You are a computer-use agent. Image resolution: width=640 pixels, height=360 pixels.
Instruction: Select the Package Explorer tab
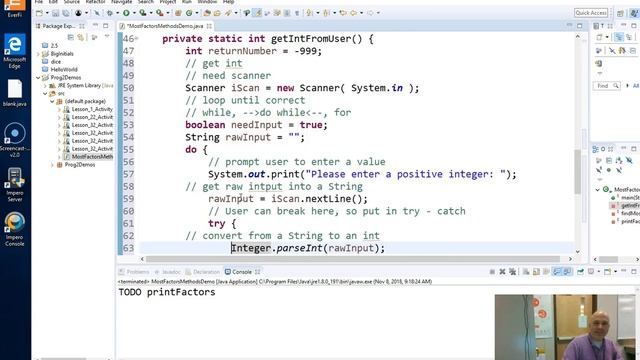point(59,26)
